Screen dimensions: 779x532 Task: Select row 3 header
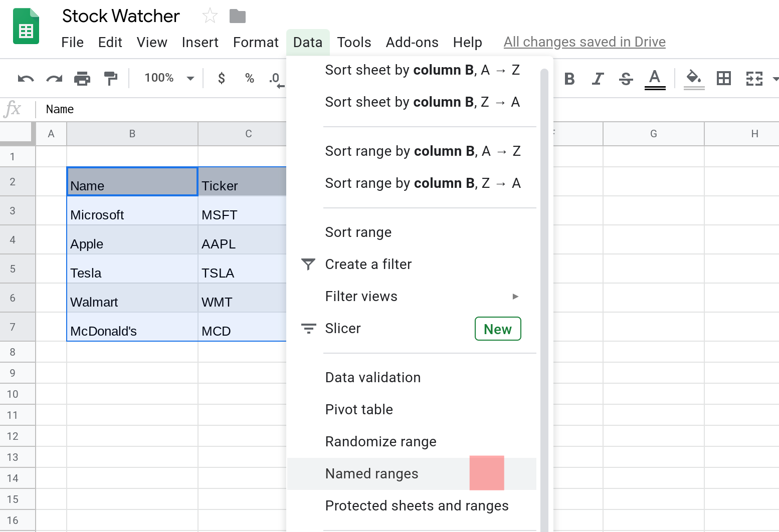[x=18, y=210]
